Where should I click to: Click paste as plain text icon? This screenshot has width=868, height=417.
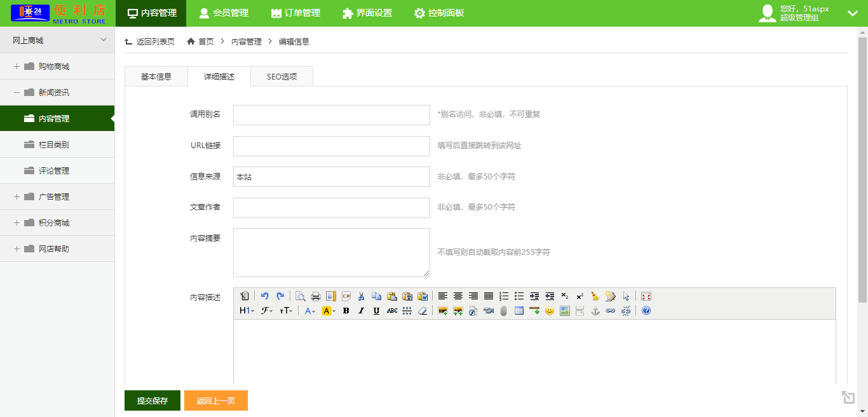407,296
